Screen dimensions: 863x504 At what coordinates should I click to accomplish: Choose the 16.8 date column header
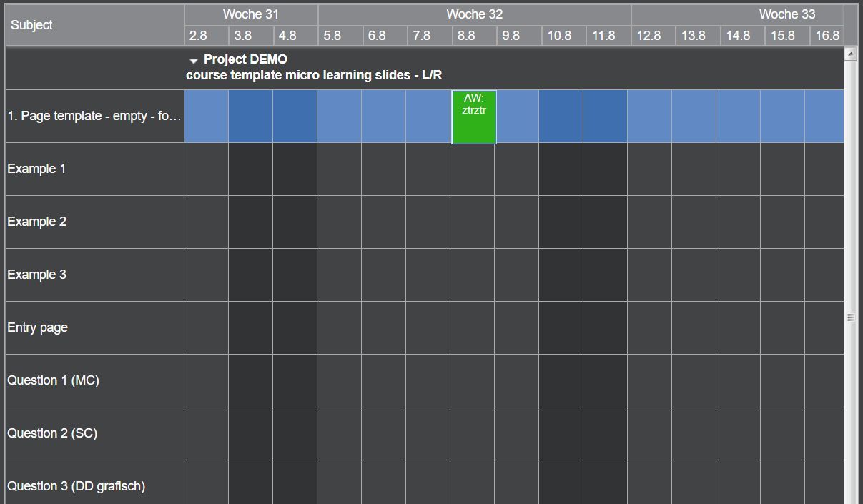point(827,36)
